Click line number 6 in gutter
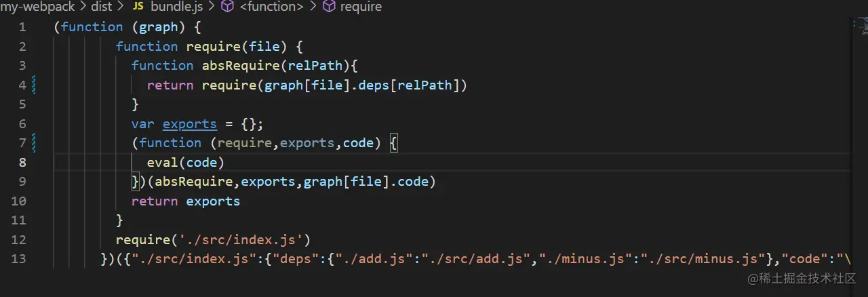 point(22,124)
